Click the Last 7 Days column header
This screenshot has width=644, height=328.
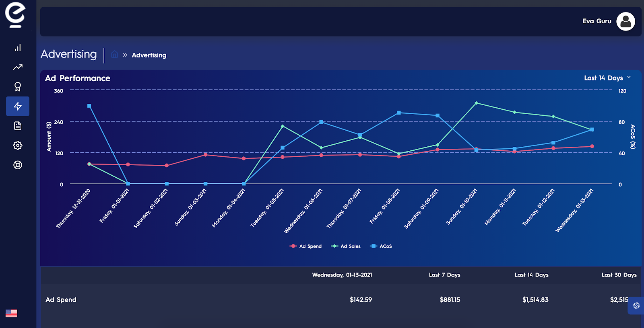444,275
